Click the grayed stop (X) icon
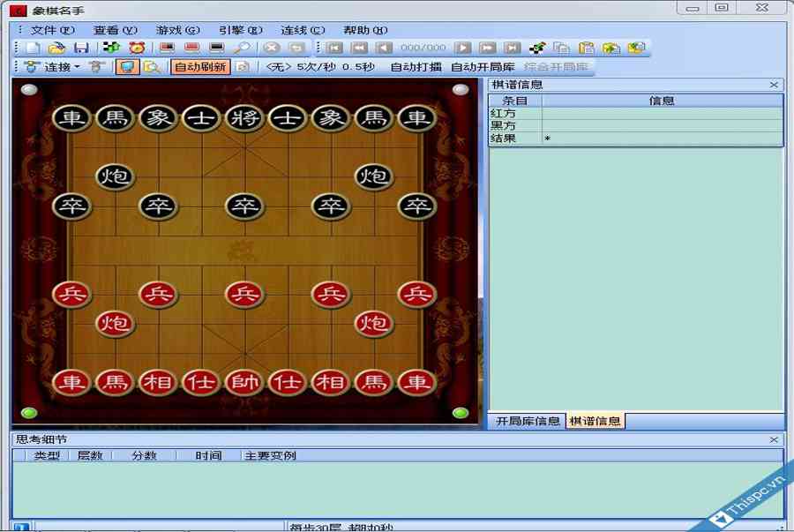This screenshot has height=532, width=794. (x=272, y=49)
